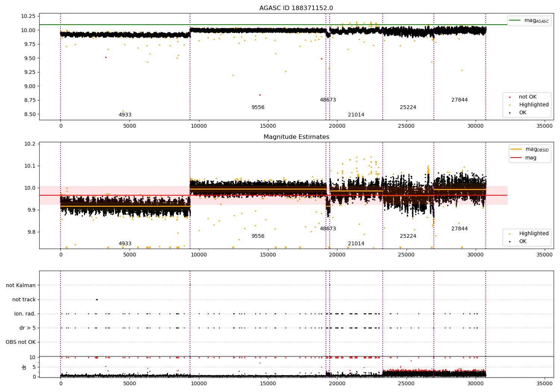Click OBSID label 4933 in Magnitude Estimates plot
Screen dimensions: 560x392
[x=125, y=244]
